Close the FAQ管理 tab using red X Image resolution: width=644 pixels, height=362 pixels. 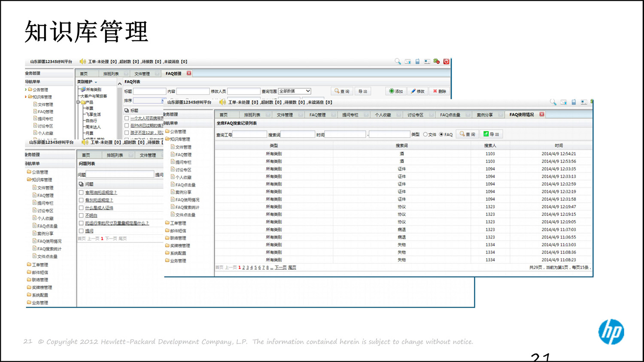click(x=189, y=73)
